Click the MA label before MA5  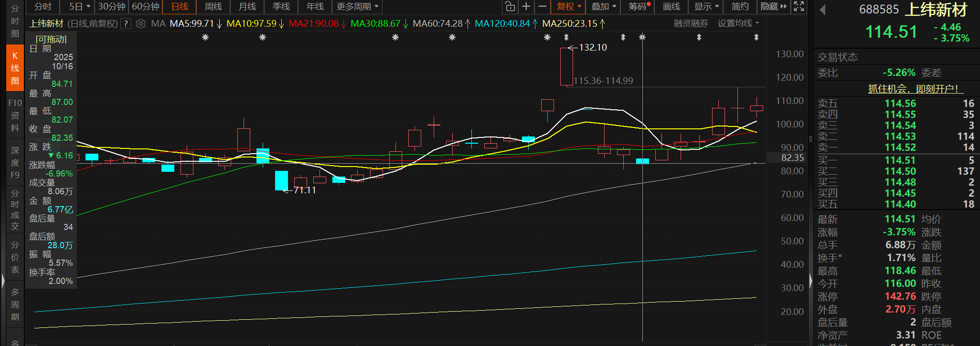point(158,23)
